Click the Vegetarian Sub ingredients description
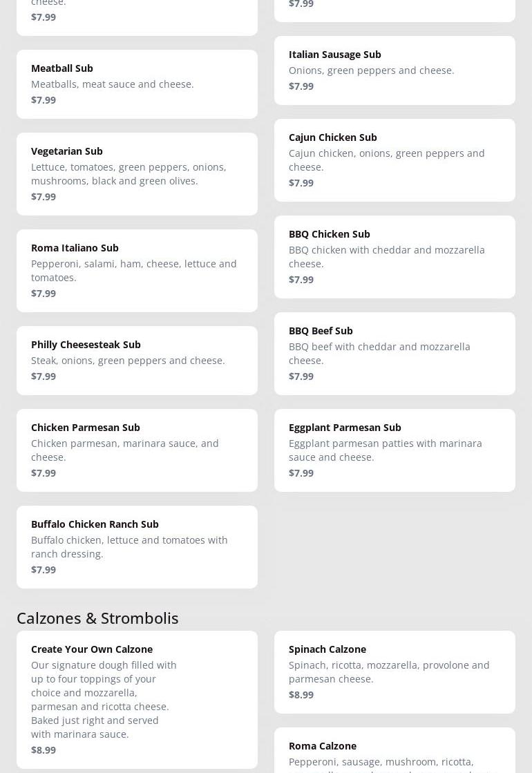This screenshot has height=773, width=532. pos(129,173)
